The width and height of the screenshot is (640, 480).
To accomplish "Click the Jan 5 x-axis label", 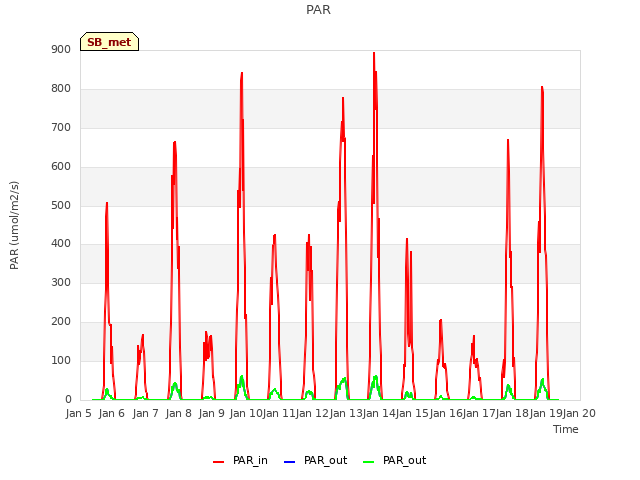I will tap(78, 413).
